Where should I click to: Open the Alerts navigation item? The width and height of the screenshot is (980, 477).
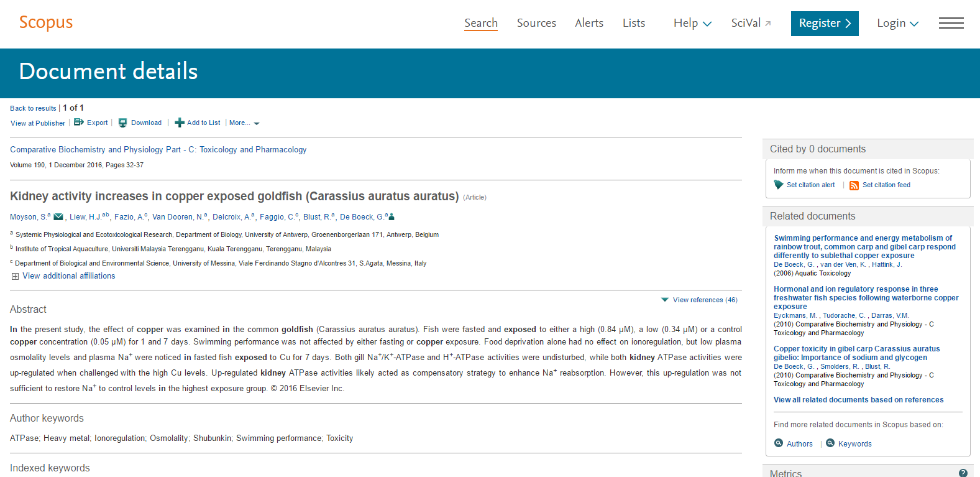coord(589,23)
